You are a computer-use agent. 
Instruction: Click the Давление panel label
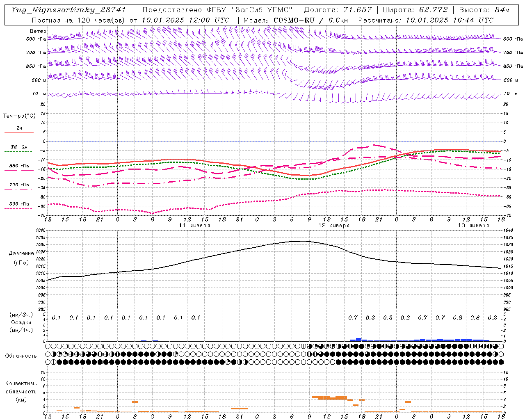[21, 253]
